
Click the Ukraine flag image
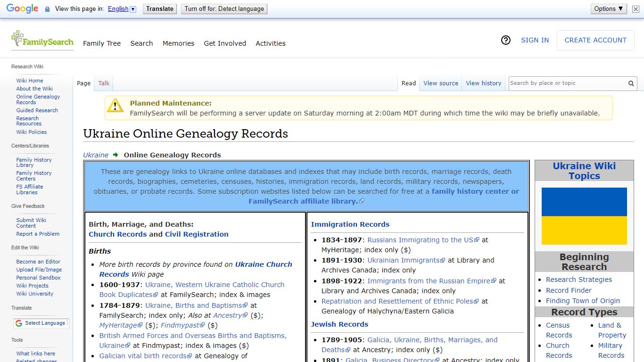click(584, 216)
